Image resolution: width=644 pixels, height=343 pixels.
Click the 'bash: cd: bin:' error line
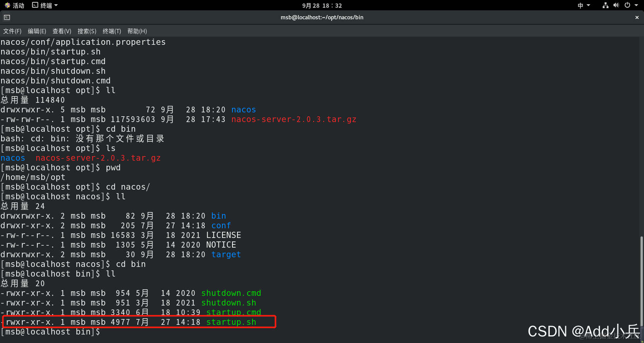point(83,139)
